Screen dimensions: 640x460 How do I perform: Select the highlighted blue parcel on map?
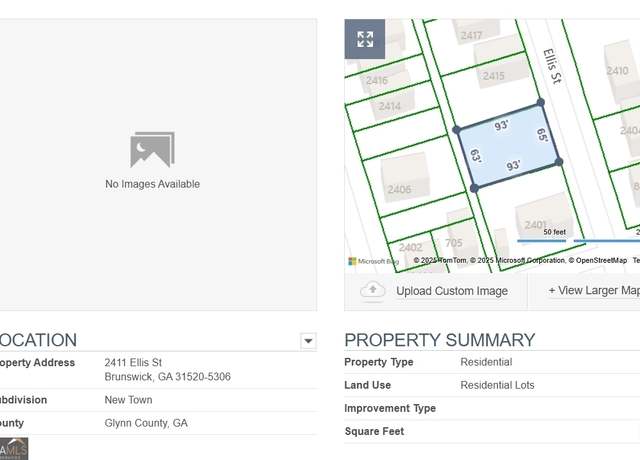pyautogui.click(x=508, y=148)
